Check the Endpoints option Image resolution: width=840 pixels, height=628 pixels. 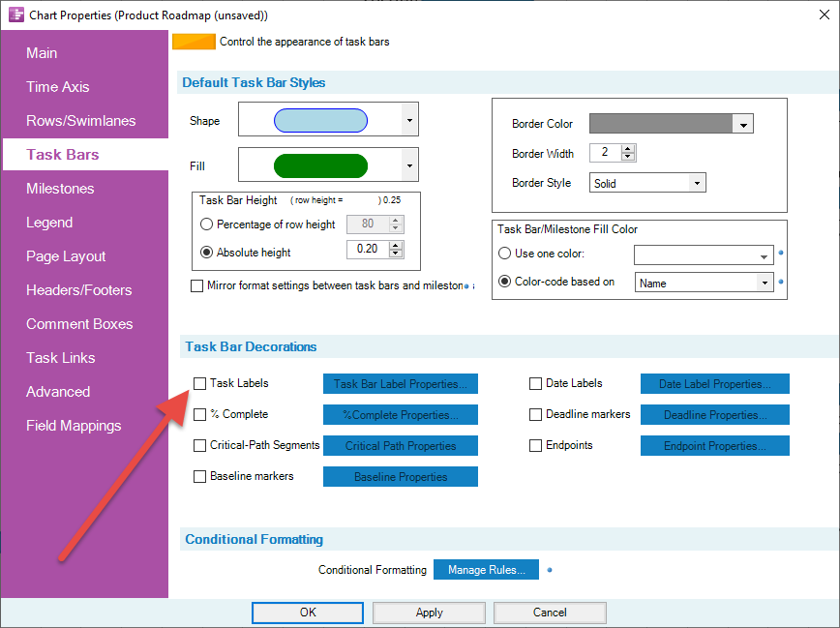(535, 446)
